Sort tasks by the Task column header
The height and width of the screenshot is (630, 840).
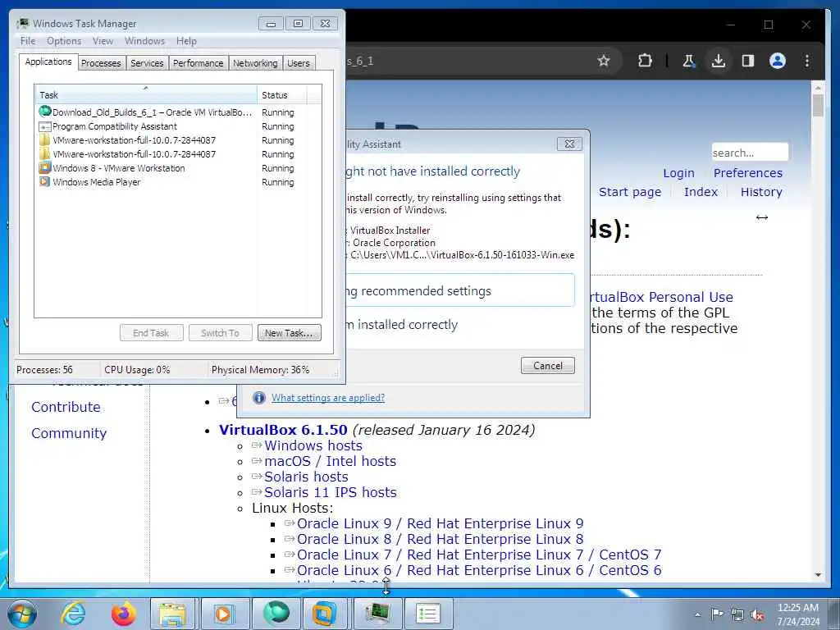pyautogui.click(x=146, y=95)
